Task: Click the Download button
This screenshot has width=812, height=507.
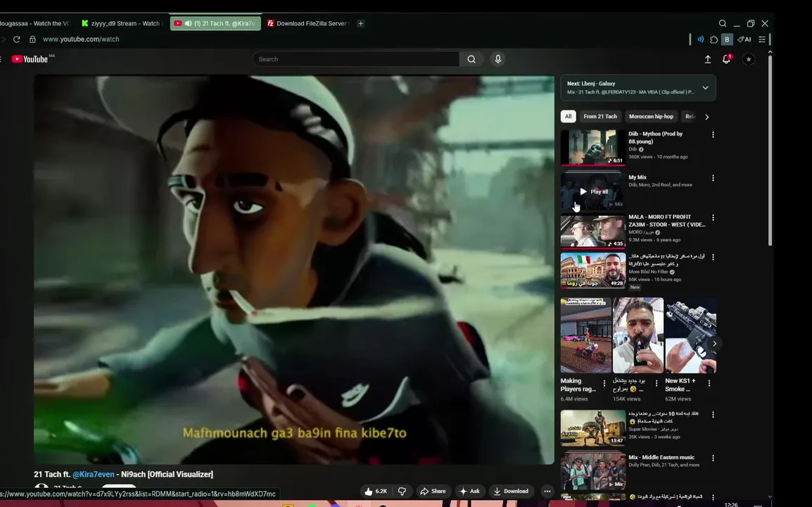Action: tap(511, 492)
